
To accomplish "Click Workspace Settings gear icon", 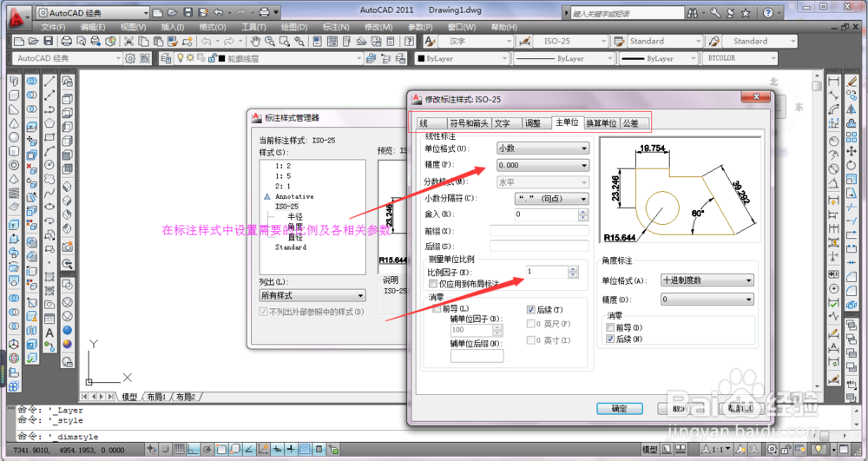I will click(130, 58).
